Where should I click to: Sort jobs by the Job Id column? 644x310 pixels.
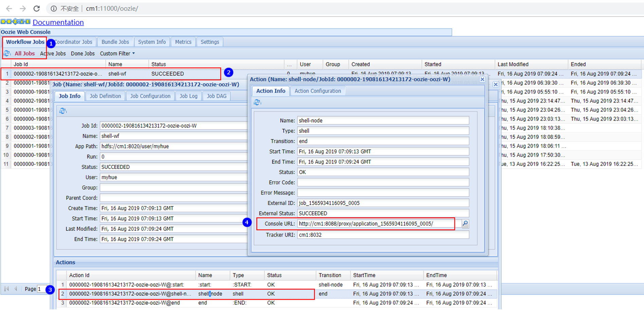(58, 64)
